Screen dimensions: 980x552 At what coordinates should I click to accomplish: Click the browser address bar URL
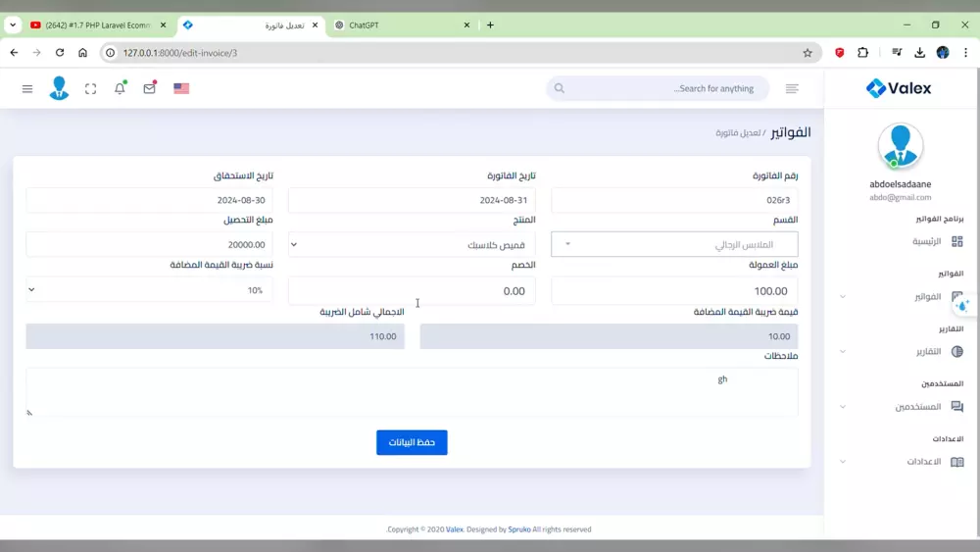point(180,53)
